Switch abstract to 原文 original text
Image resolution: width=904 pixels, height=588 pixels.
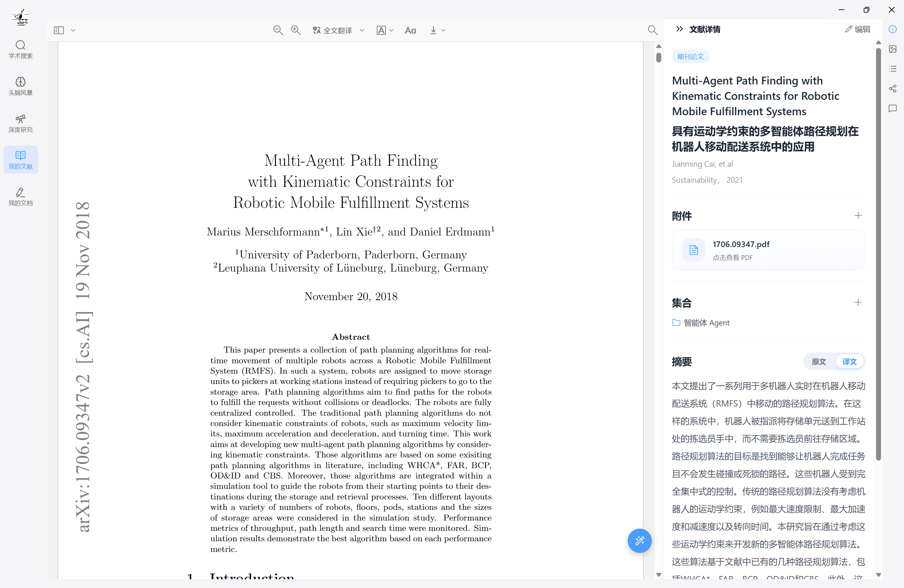(x=819, y=362)
